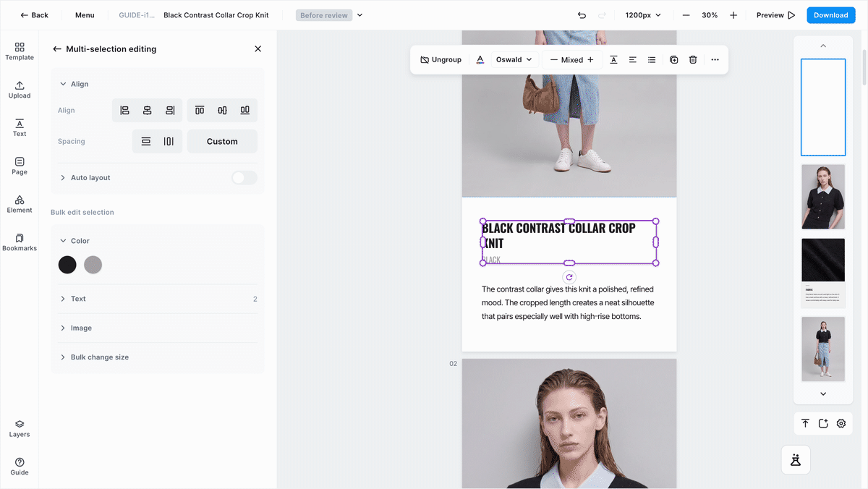Viewport: 868px width, 489px height.
Task: Click the accessibility figure button
Action: click(796, 459)
